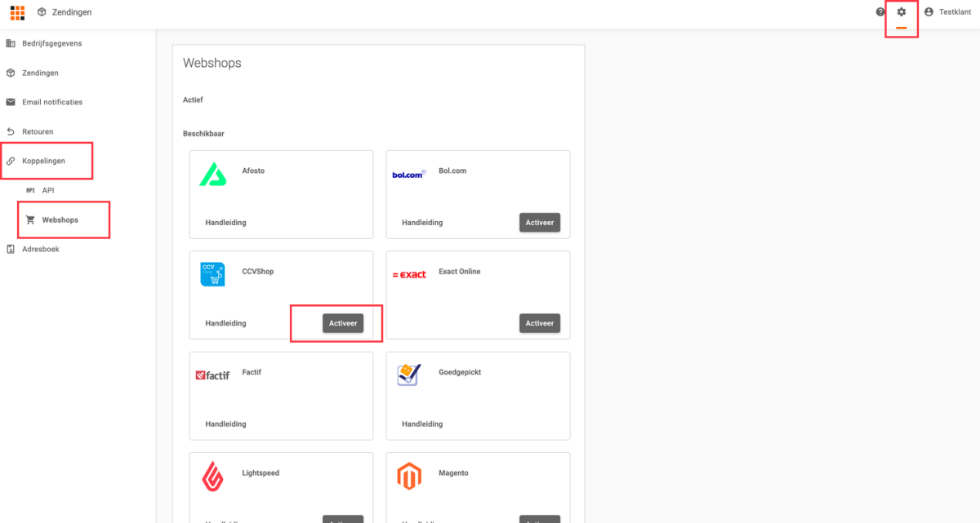Open the Factif Handleiding link
980x523 pixels.
click(225, 424)
